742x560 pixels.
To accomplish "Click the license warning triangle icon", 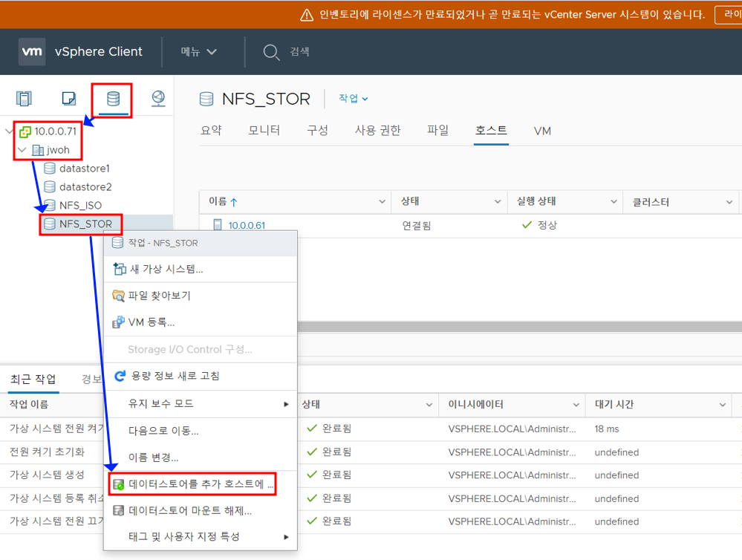I will point(307,15).
